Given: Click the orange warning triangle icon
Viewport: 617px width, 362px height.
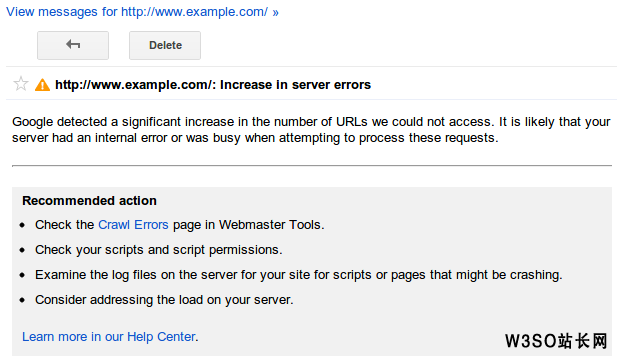Looking at the screenshot, I should click(42, 85).
